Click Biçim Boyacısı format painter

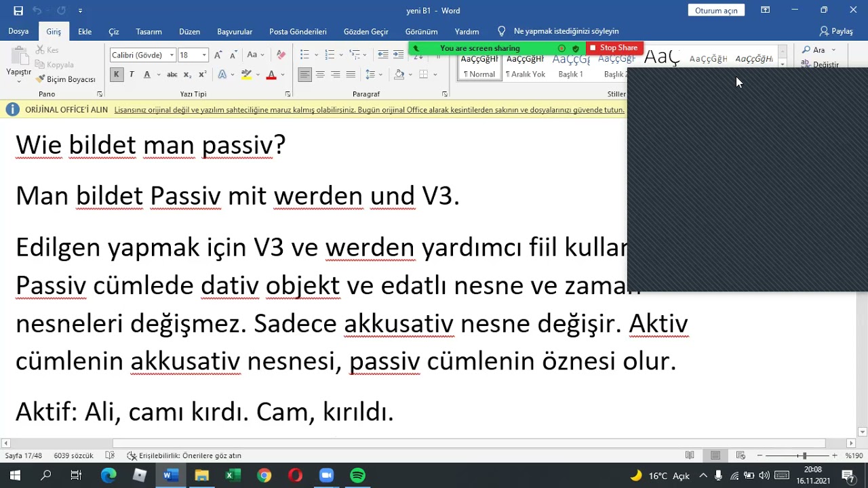point(66,79)
